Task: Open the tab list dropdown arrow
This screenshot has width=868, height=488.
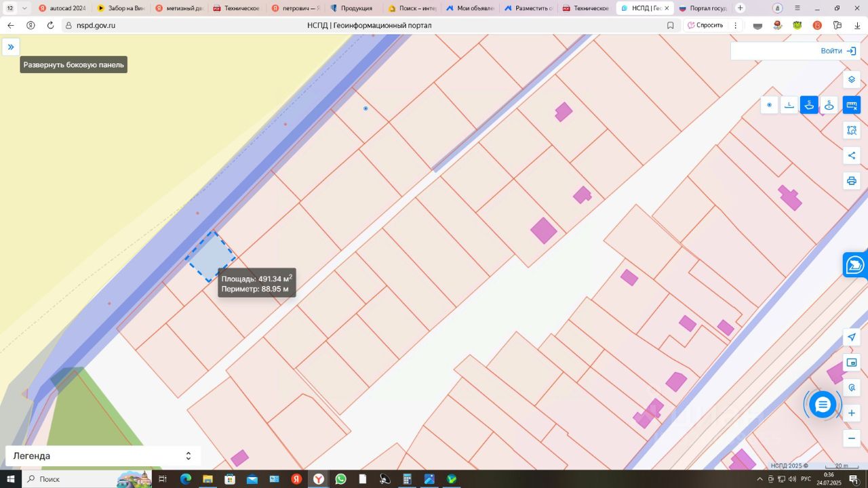Action: tap(25, 8)
